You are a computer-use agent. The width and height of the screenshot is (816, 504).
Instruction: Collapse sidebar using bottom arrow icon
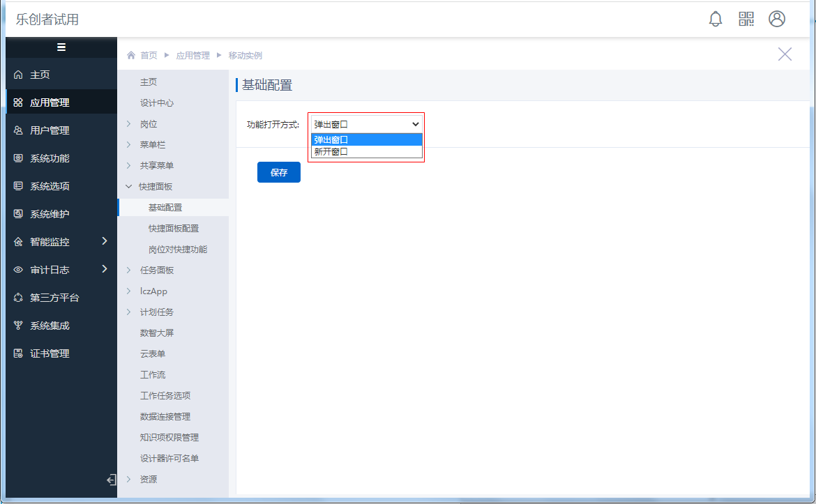[111, 480]
